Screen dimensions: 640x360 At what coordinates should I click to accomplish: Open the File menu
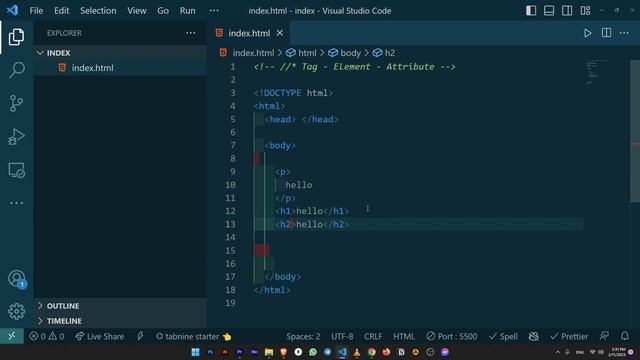click(36, 11)
